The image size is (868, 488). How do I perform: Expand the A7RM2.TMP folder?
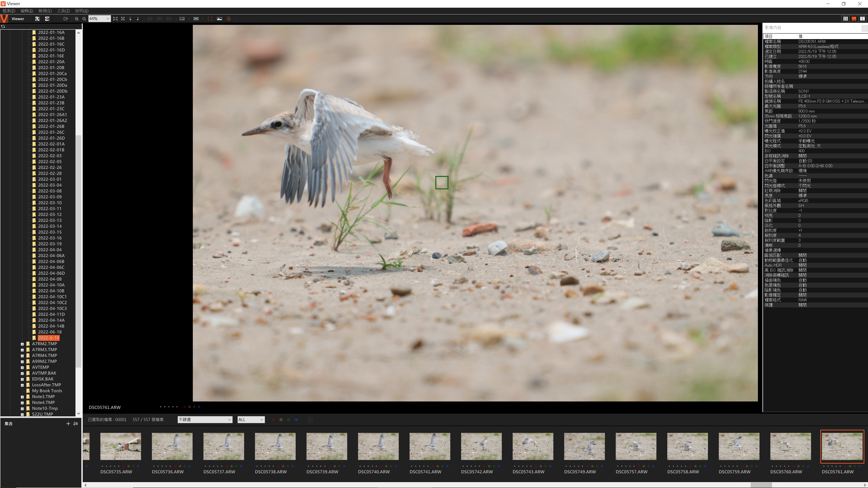pos(22,344)
